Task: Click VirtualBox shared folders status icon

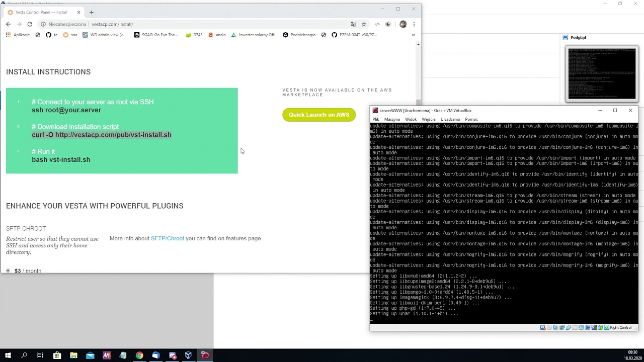Action: coord(575,327)
